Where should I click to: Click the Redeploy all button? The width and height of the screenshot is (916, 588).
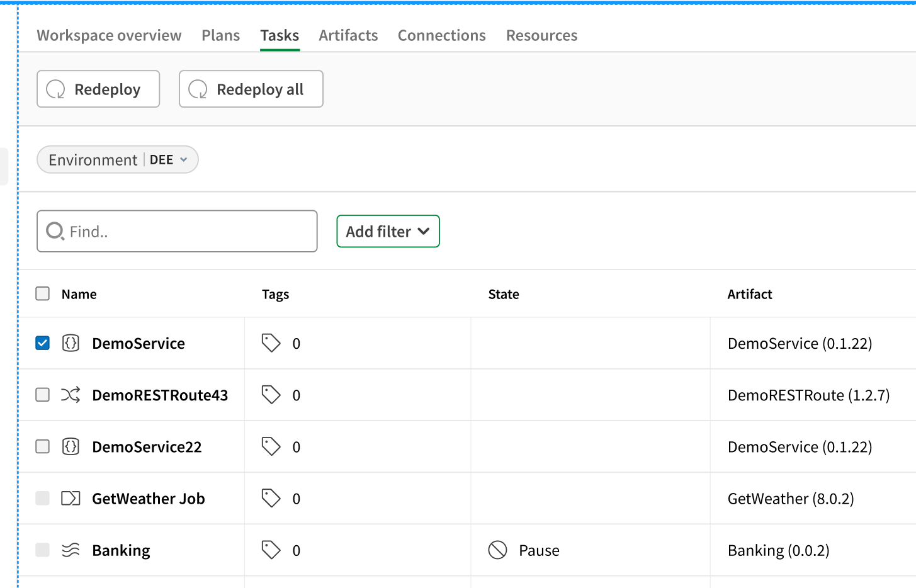click(x=251, y=89)
